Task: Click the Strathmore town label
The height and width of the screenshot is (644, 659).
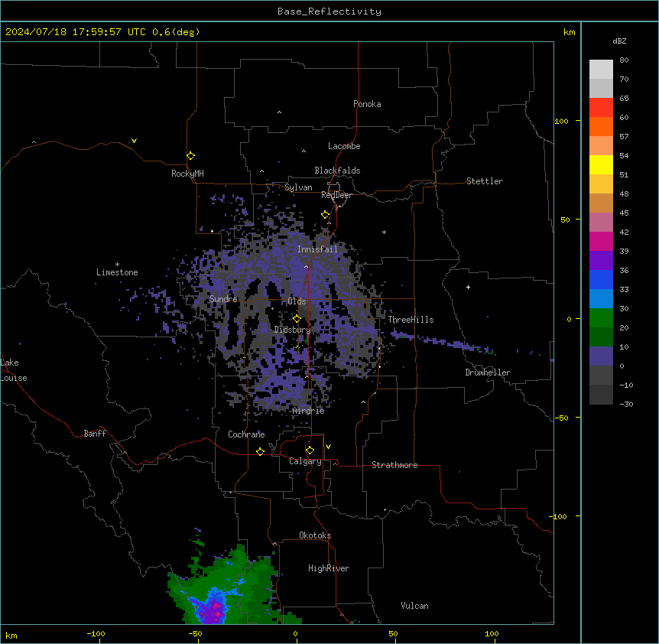Action: (394, 465)
